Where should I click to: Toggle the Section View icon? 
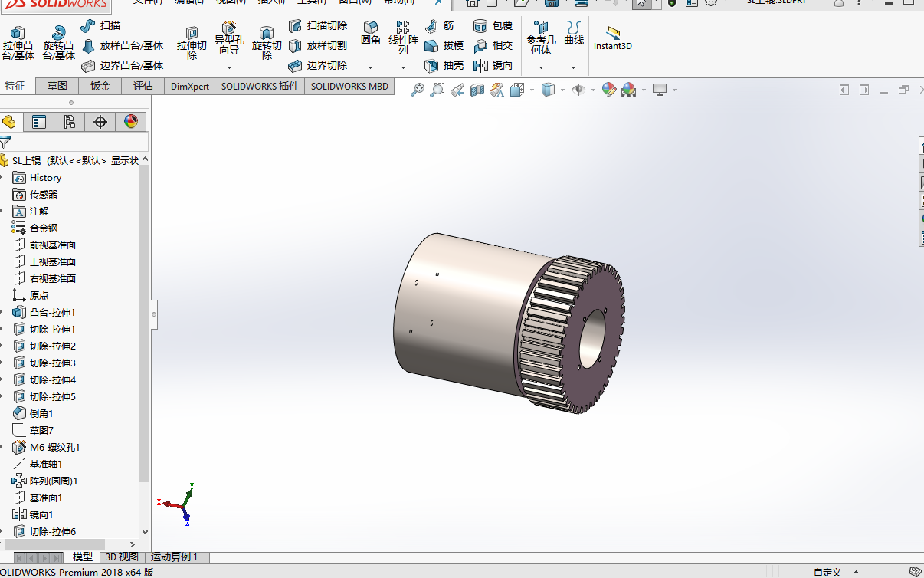coord(477,90)
